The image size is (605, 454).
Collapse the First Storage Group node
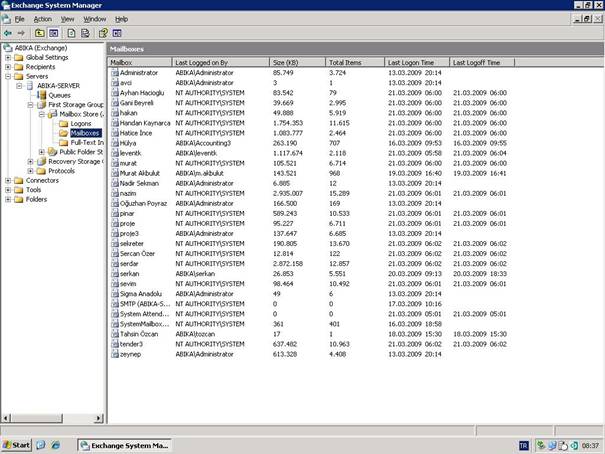click(30, 105)
